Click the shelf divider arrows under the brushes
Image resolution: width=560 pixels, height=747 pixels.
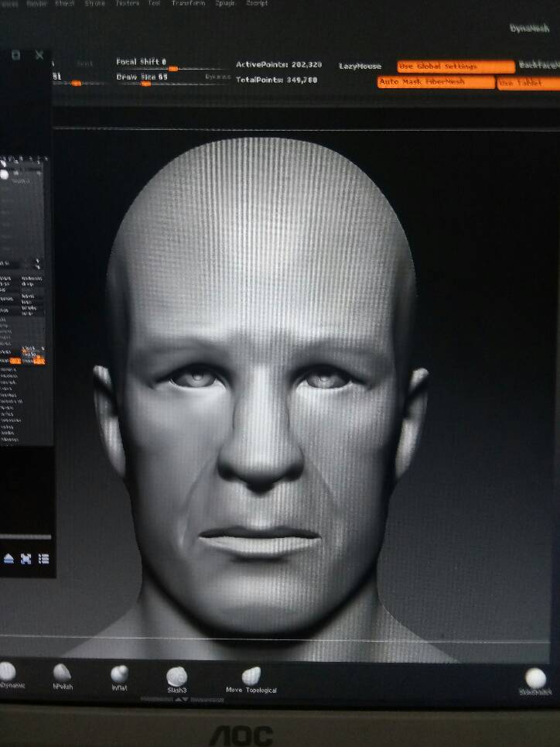182,699
